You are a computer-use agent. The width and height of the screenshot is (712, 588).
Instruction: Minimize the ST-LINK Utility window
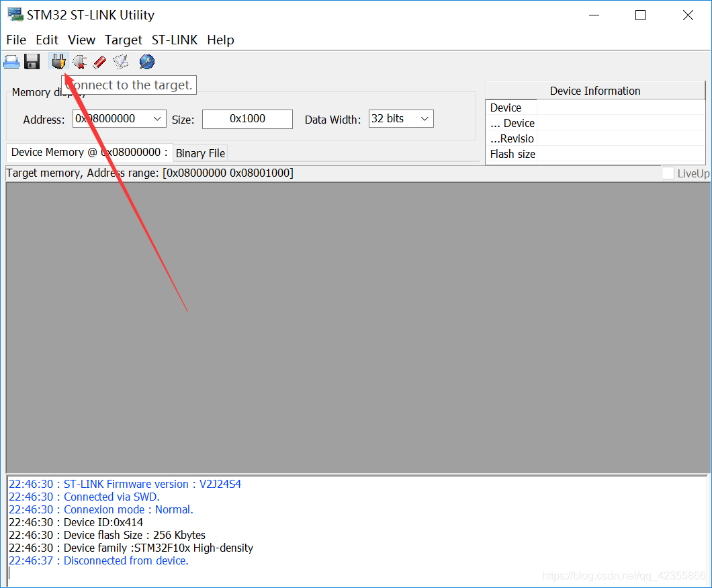tap(594, 15)
